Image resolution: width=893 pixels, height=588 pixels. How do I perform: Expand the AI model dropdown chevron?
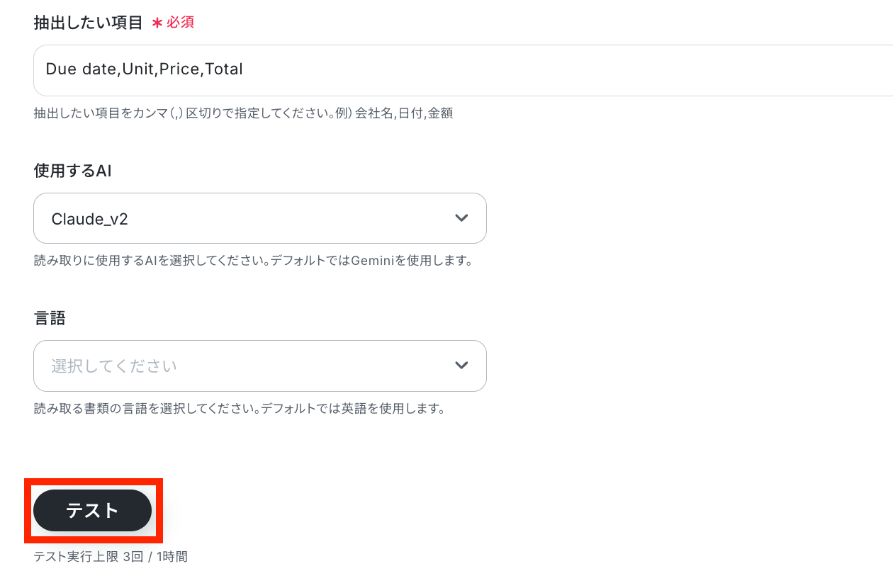461,218
